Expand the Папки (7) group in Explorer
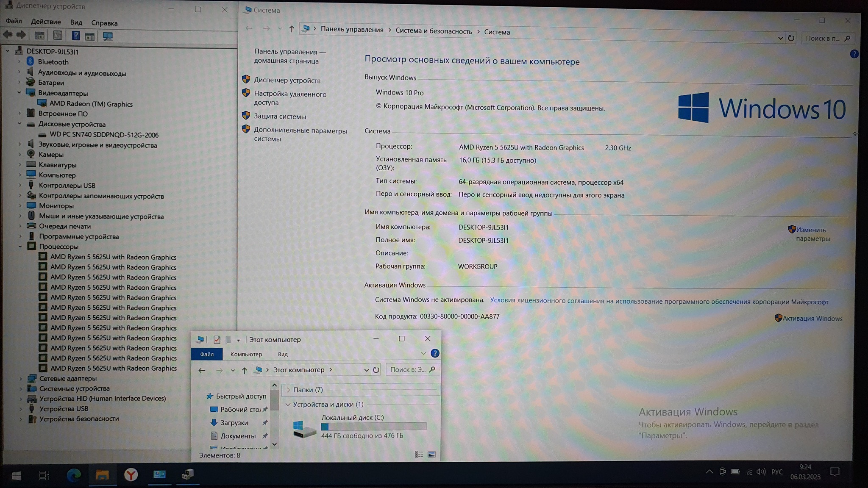The height and width of the screenshot is (488, 868). (x=289, y=390)
